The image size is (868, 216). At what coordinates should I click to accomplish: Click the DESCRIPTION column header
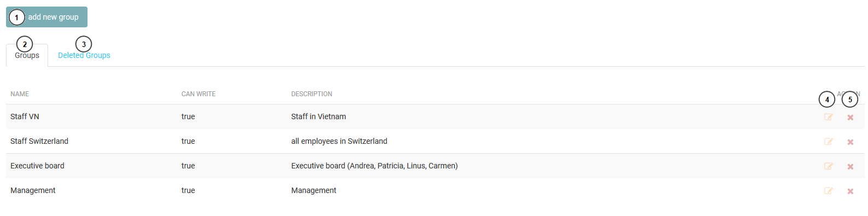pos(312,94)
